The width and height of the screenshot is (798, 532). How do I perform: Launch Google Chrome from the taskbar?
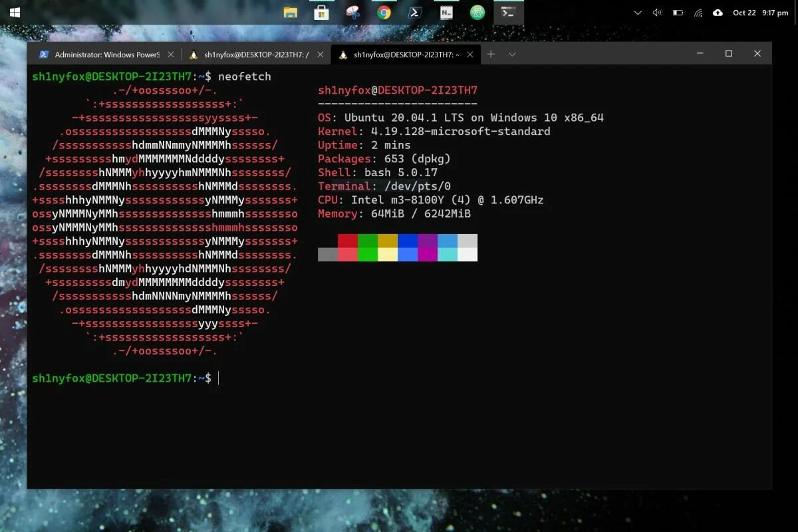click(383, 12)
